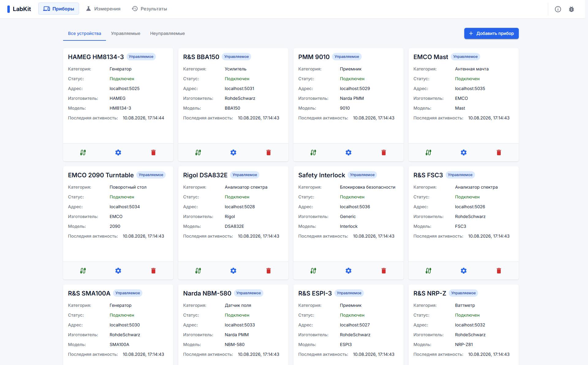Viewport: 588px width, 365px height.
Task: Open settings gear for Rigol DSA832E
Action: coord(233,271)
